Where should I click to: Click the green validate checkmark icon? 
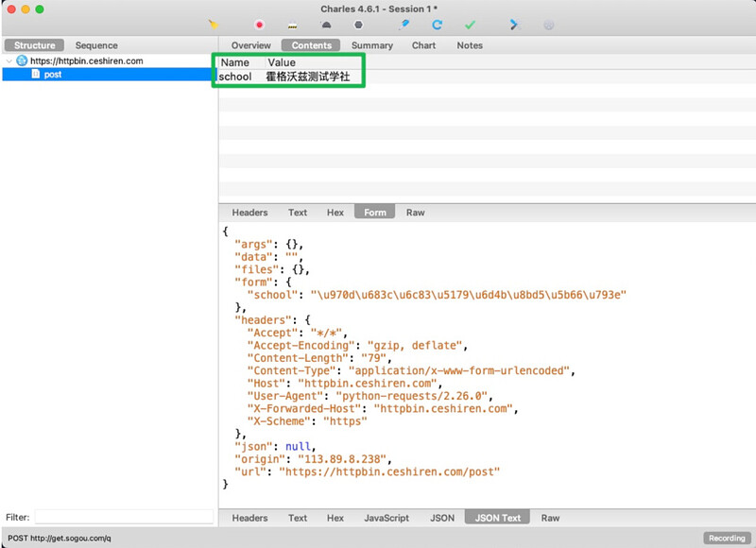[470, 25]
